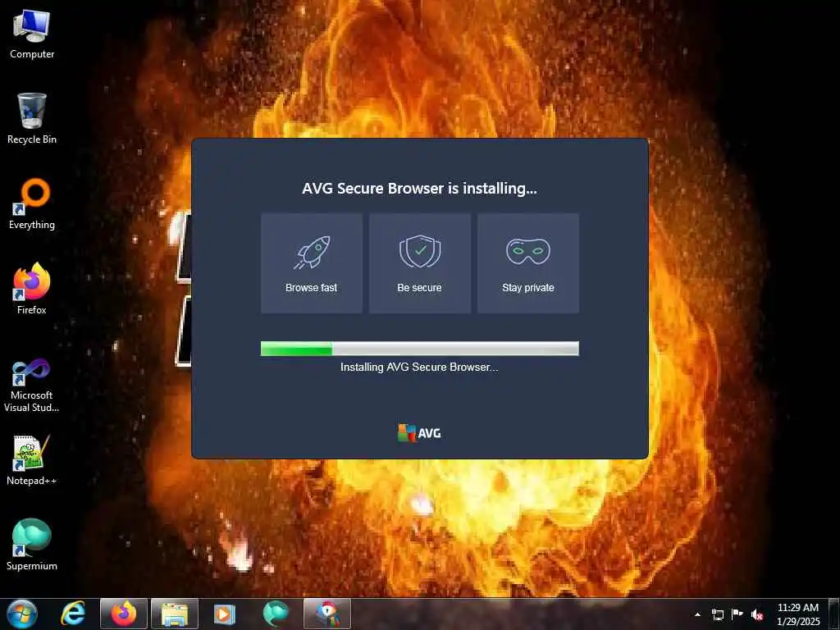Click the muted volume tray icon
The width and height of the screenshot is (840, 630).
[x=757, y=614]
